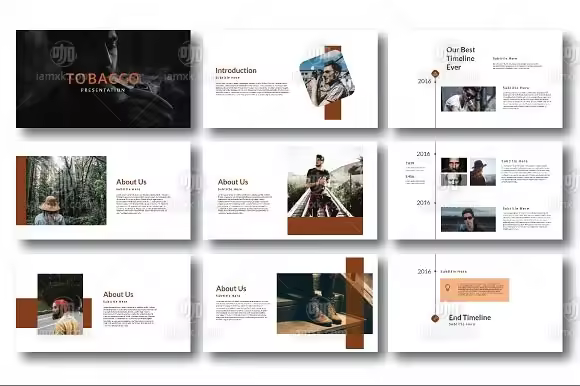This screenshot has width=580, height=386.
Task: Click the End Timeline circle marker
Action: pyautogui.click(x=435, y=318)
